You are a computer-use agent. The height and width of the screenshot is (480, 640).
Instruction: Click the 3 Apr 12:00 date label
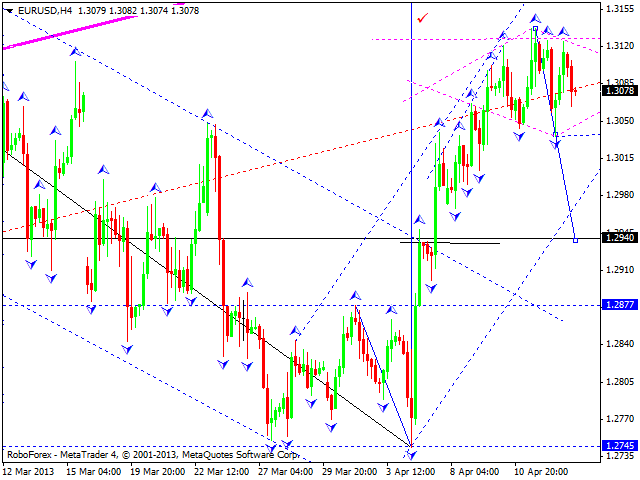click(x=412, y=471)
